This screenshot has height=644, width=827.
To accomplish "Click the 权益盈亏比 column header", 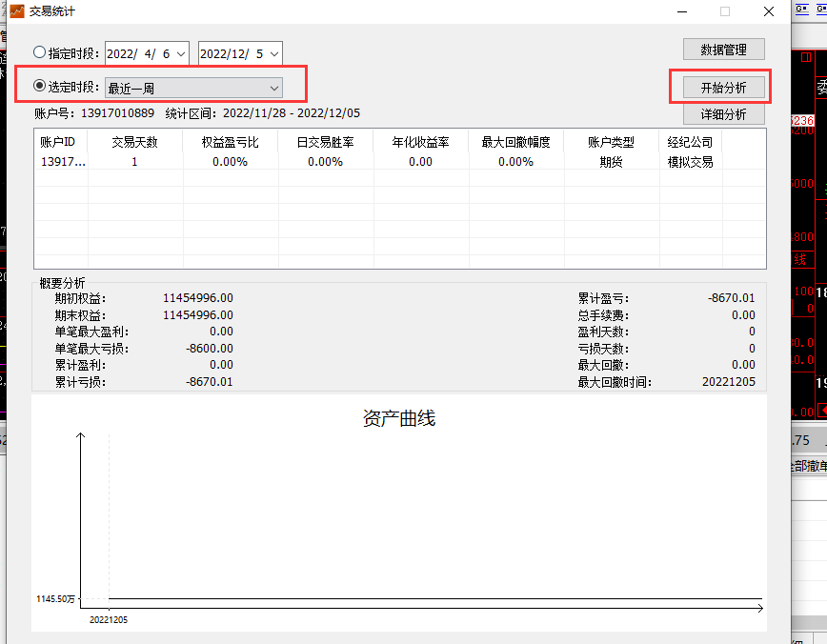I will (x=230, y=142).
